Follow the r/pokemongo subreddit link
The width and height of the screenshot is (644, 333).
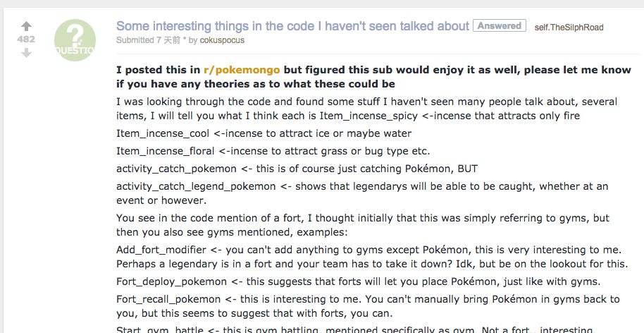point(242,70)
